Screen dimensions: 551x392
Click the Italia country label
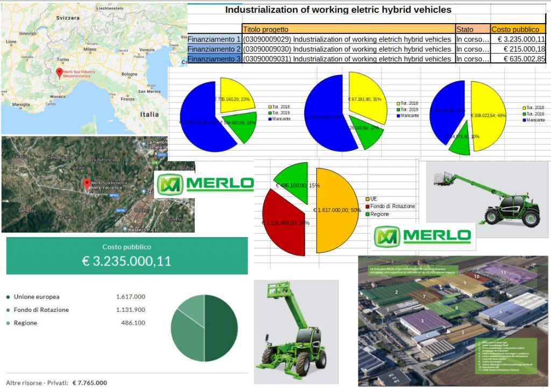coord(150,115)
